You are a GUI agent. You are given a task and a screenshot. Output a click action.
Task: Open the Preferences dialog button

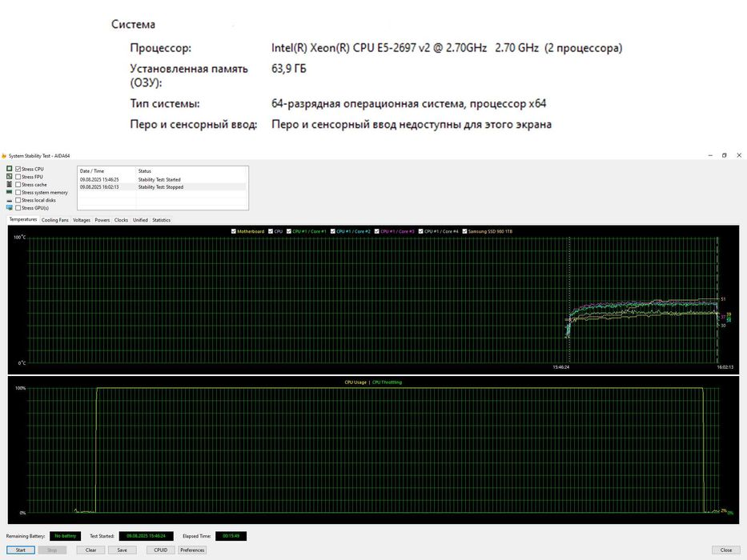click(192, 550)
